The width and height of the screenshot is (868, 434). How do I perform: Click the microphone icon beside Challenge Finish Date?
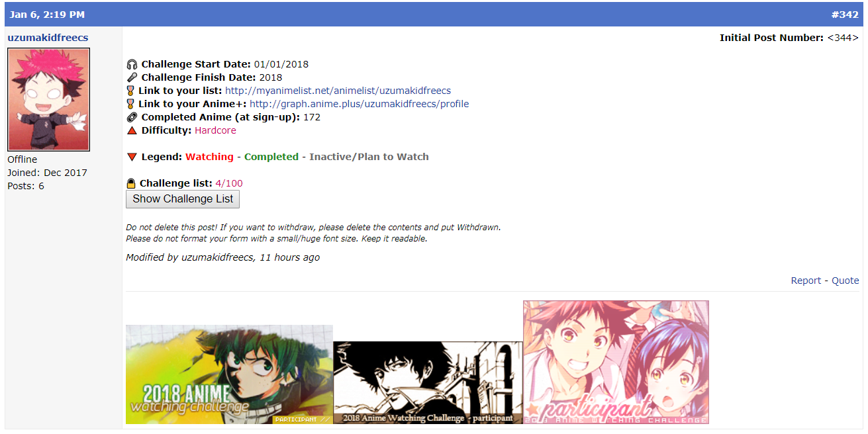click(132, 77)
